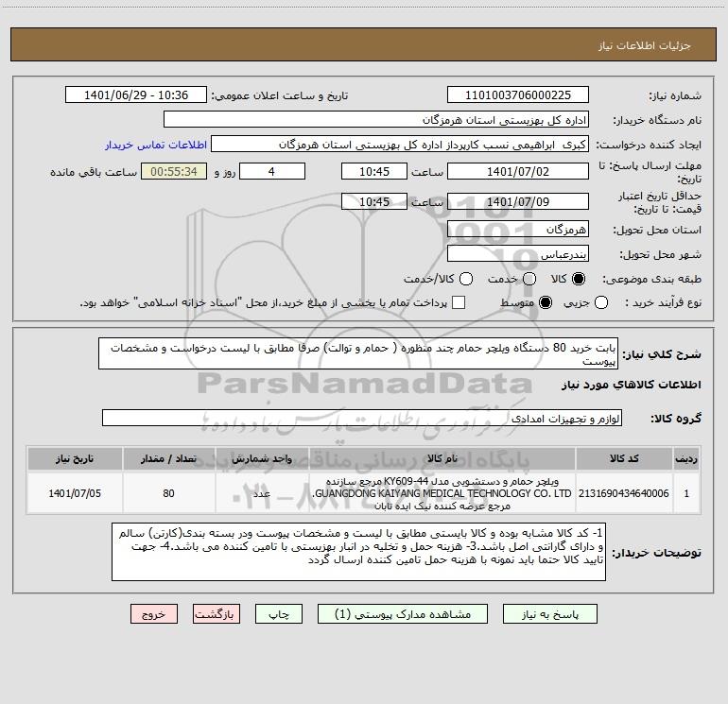
Task: Open مشاهده مدارک پیوستی (1) button
Action: [403, 614]
